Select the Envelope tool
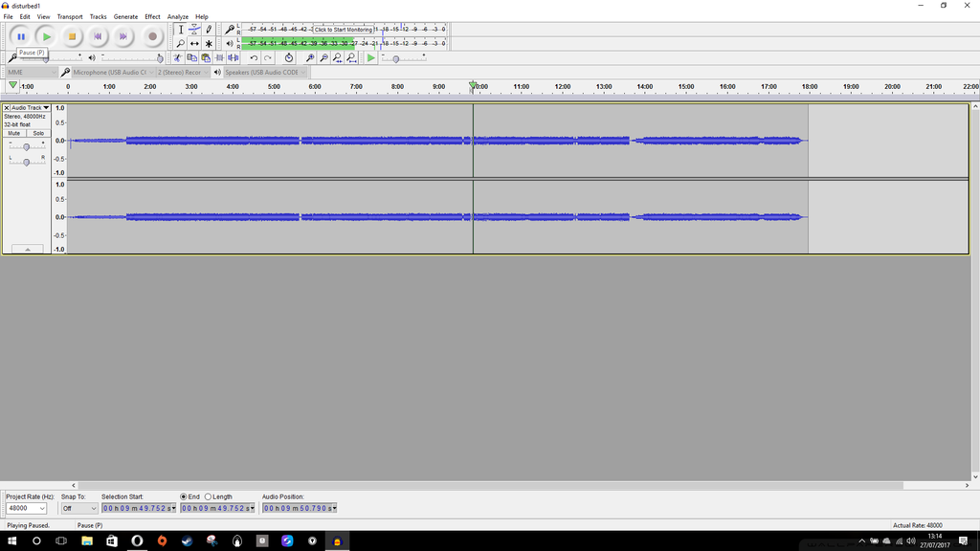The height and width of the screenshot is (551, 980). (194, 30)
